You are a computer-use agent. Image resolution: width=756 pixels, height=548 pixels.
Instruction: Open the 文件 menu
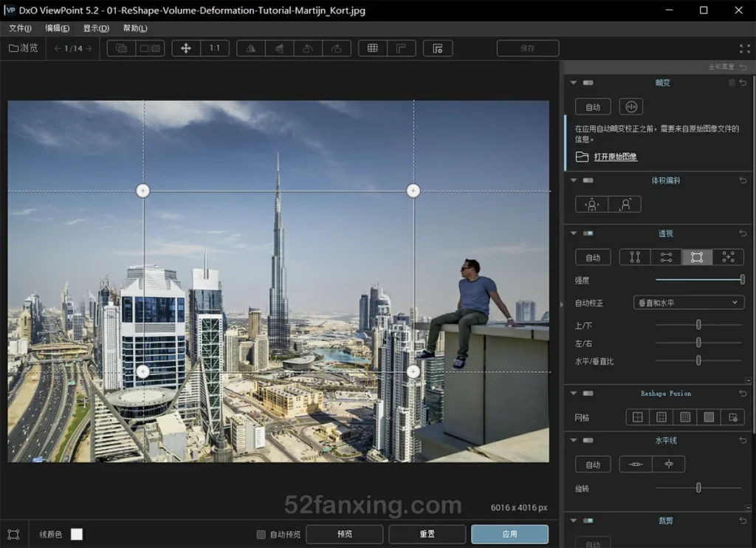(x=19, y=27)
